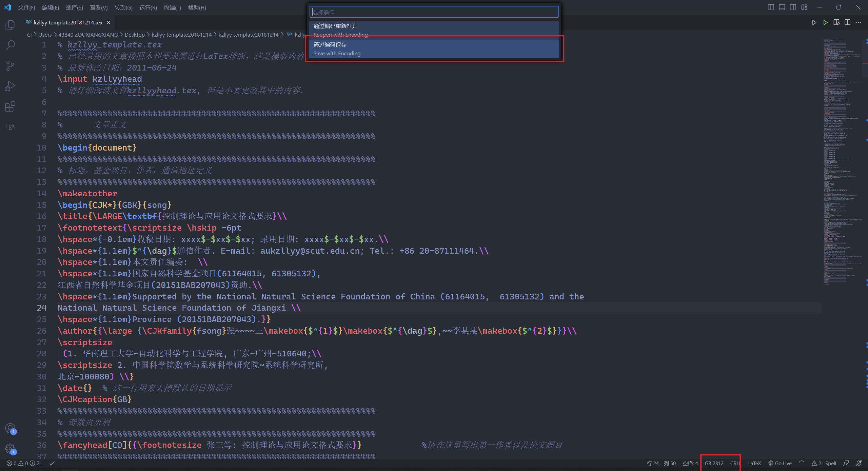Click the split editor right icon

[x=847, y=22]
